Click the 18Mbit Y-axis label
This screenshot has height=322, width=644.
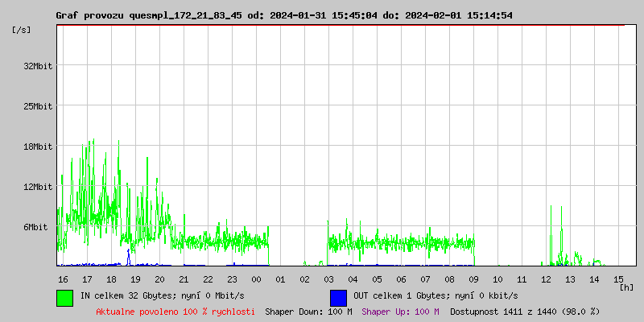pos(38,147)
